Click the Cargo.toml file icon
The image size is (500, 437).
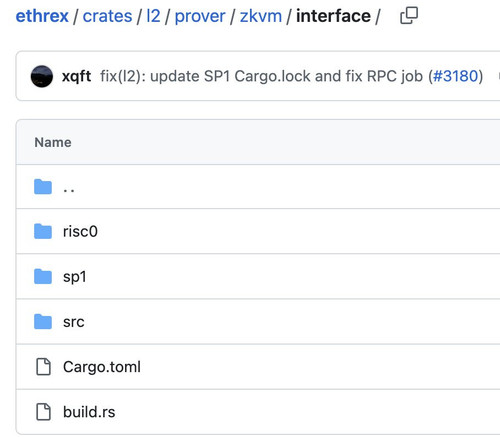(43, 367)
